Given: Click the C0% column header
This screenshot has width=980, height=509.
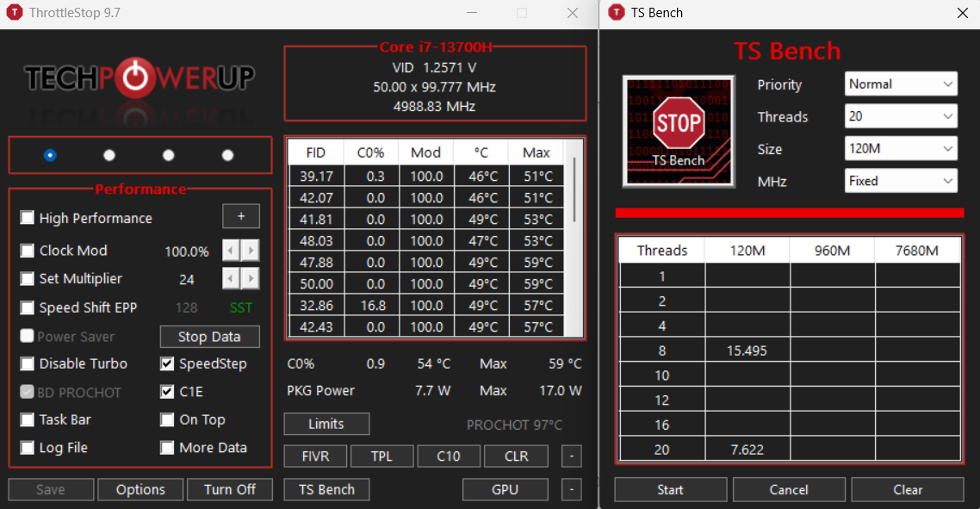Looking at the screenshot, I should [370, 152].
